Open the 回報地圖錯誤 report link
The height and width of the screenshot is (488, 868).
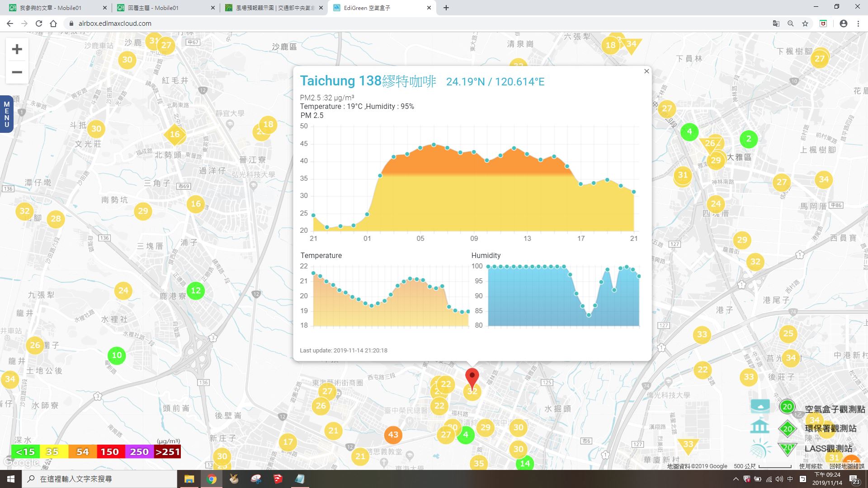(847, 466)
